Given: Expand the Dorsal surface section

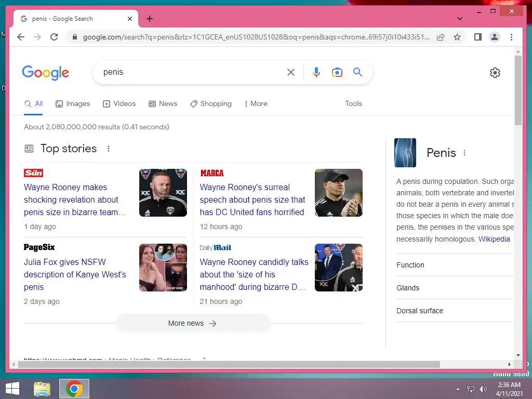Looking at the screenshot, I should coord(455,311).
